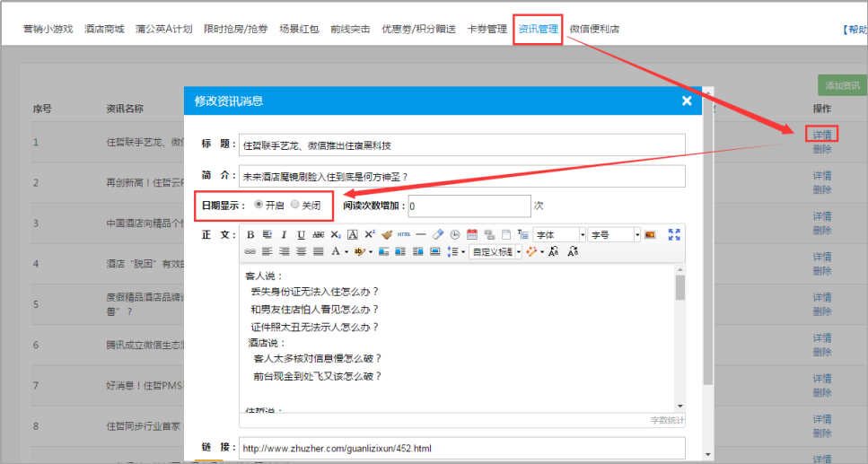
Task: Open 前线突击 nav tab
Action: (350, 29)
